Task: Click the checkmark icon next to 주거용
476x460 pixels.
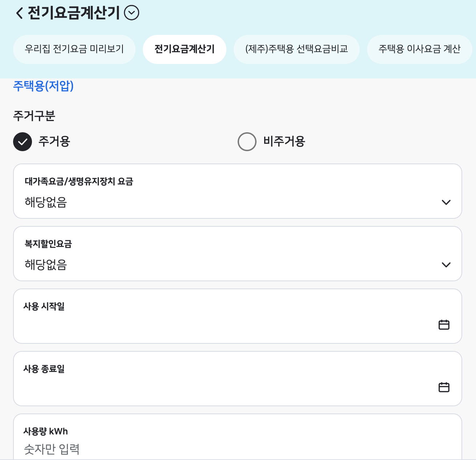Action: click(22, 142)
